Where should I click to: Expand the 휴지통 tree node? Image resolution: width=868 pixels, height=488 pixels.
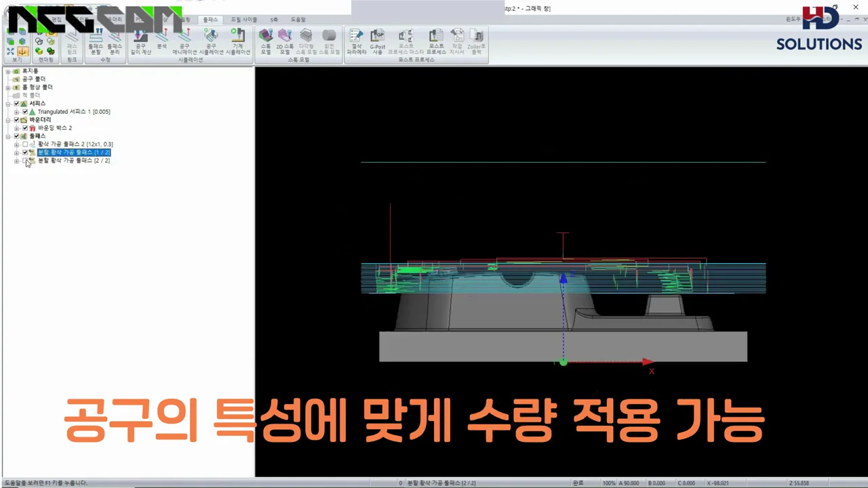[8, 71]
